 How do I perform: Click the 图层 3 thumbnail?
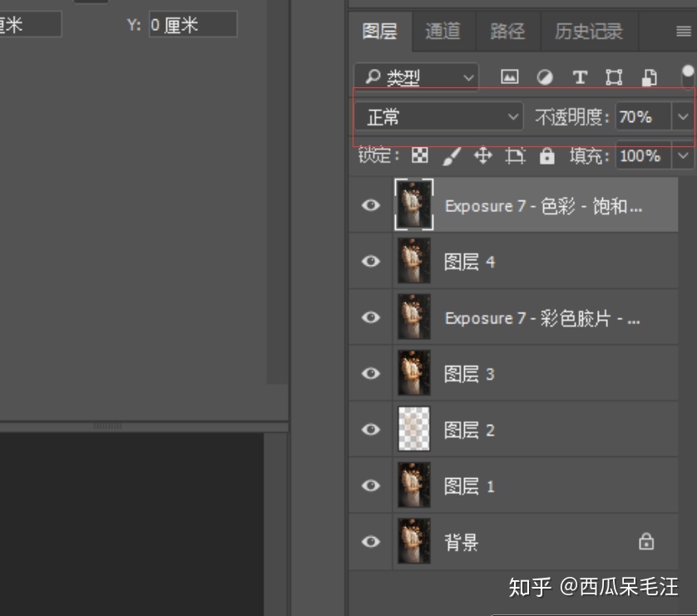414,372
